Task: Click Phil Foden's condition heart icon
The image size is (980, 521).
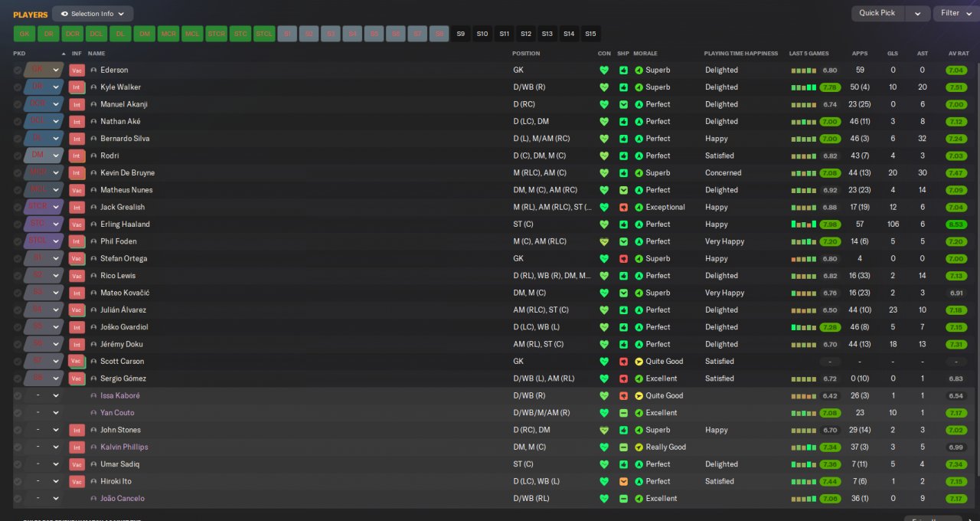Action: coord(604,241)
